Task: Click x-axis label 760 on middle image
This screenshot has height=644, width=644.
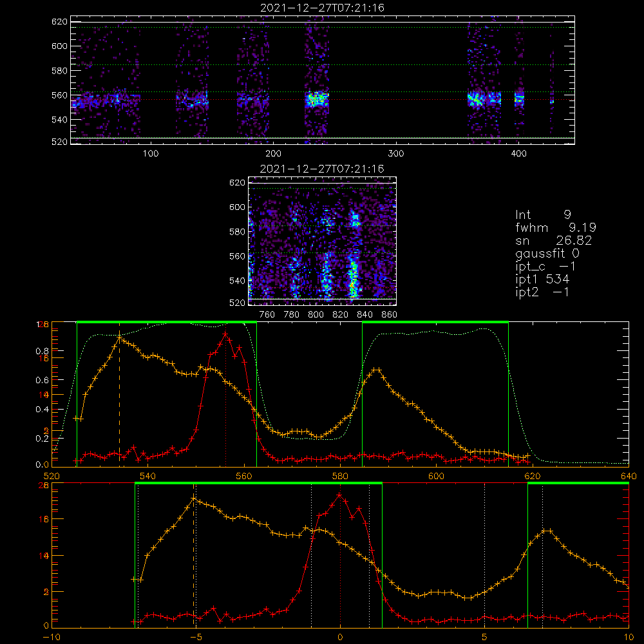Action: pyautogui.click(x=267, y=315)
